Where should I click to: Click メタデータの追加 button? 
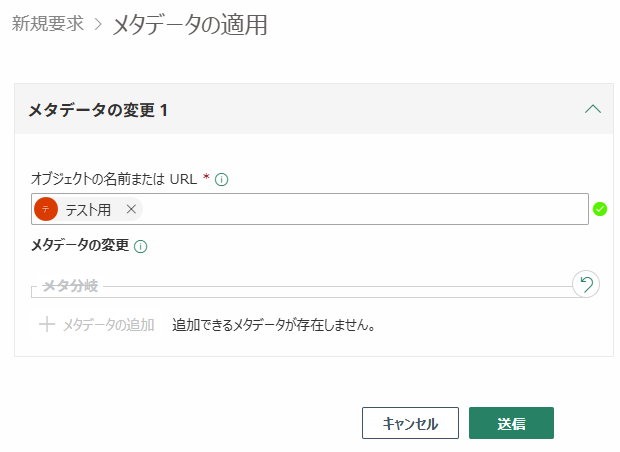click(x=96, y=325)
